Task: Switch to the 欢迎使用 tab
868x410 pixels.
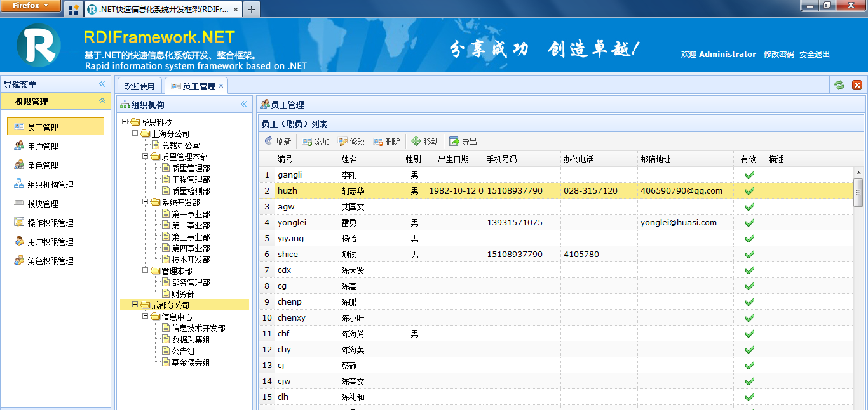Action: [x=139, y=86]
